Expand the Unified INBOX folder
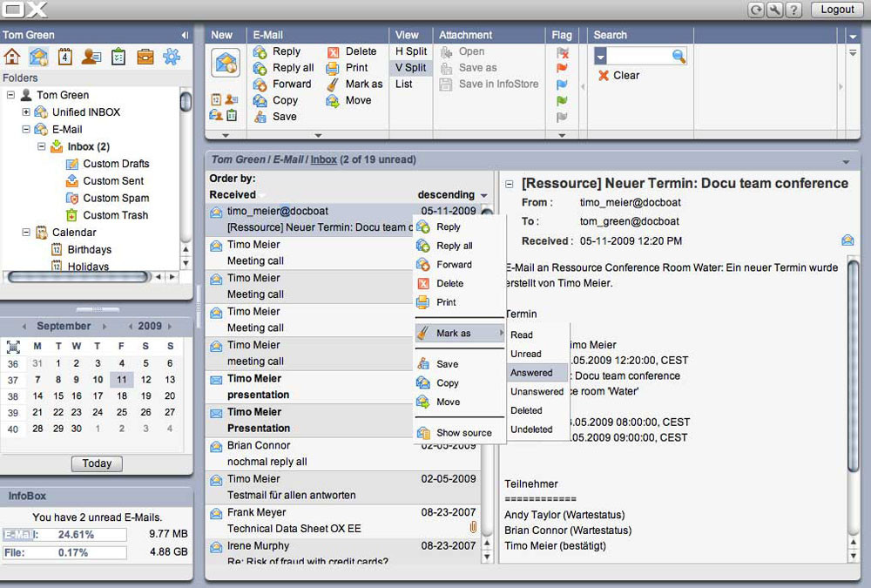 [x=26, y=112]
